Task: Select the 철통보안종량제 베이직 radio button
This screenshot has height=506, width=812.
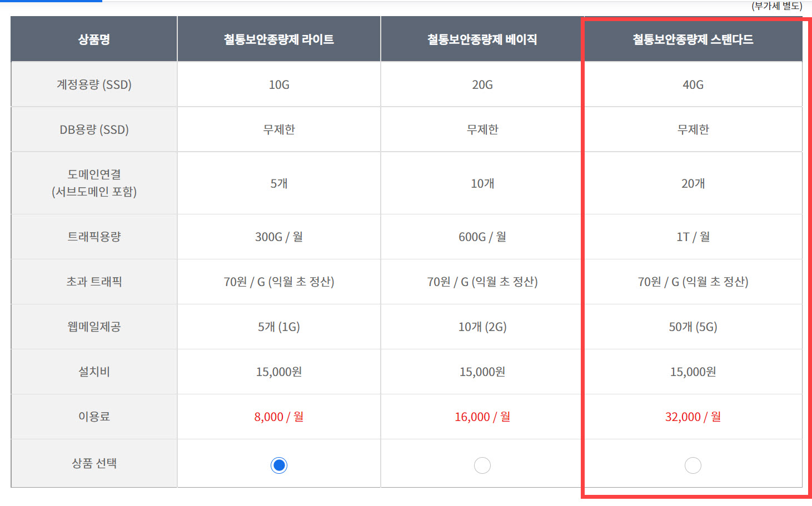Action: (x=481, y=465)
